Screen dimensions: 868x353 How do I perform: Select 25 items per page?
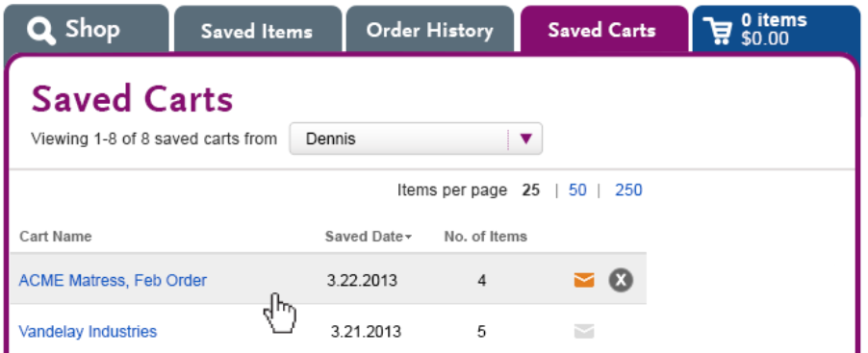(531, 190)
